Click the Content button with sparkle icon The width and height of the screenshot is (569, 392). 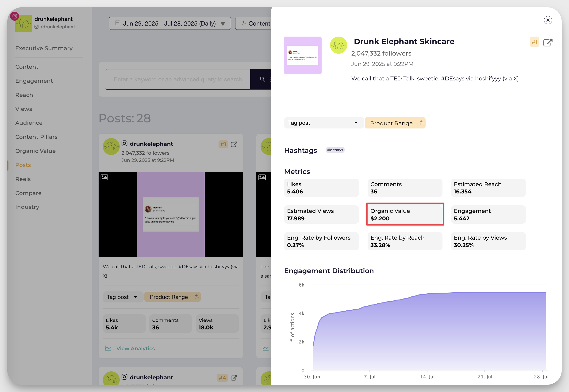tap(253, 23)
